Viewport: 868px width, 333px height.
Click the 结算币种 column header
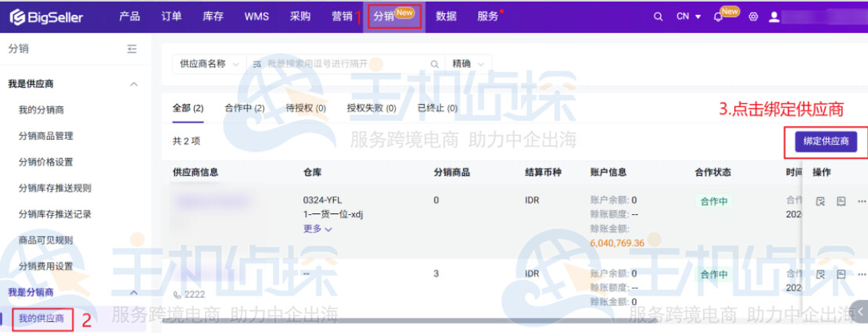(x=543, y=173)
